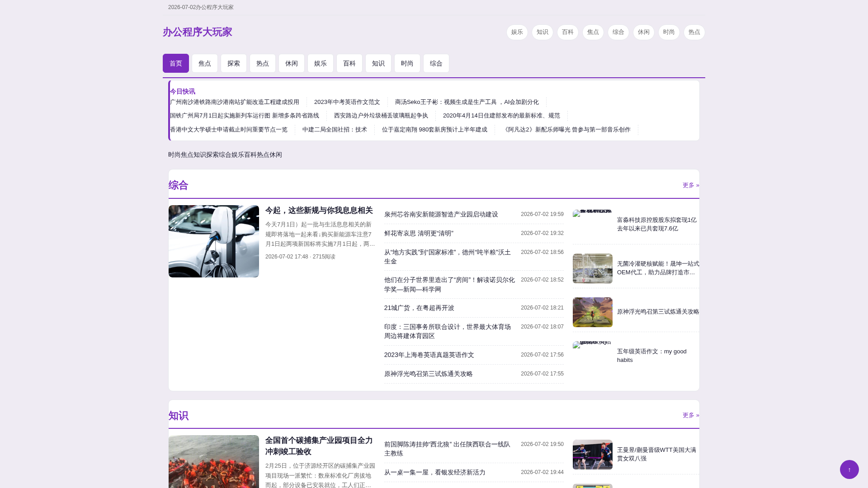Open article about 德州“吨半粮”沃土生金

click(x=448, y=257)
